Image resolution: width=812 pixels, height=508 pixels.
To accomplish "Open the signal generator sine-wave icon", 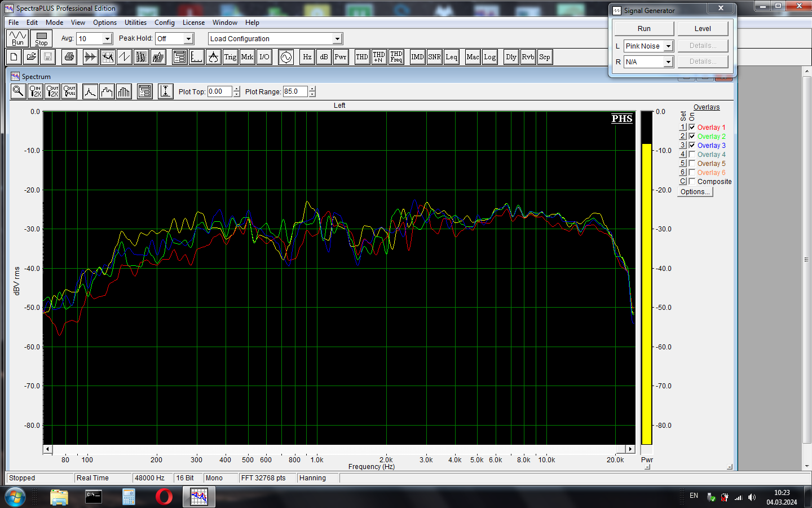I will [x=286, y=57].
